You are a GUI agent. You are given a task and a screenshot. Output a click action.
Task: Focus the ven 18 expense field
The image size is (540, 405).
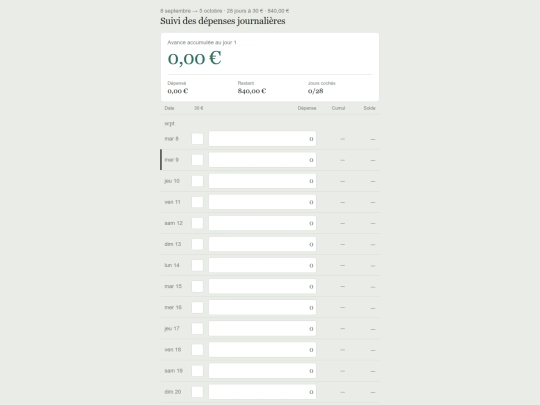(x=262, y=350)
